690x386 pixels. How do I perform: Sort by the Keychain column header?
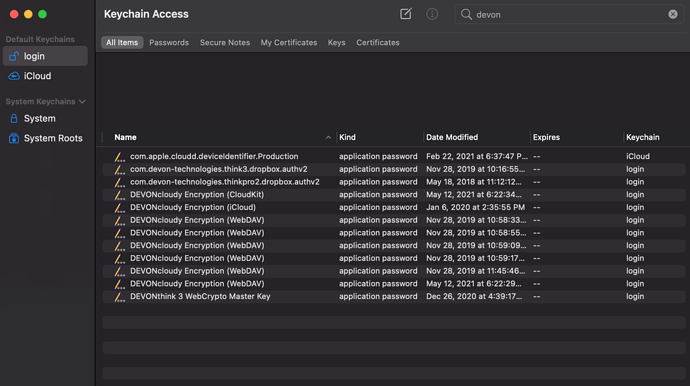tap(642, 137)
